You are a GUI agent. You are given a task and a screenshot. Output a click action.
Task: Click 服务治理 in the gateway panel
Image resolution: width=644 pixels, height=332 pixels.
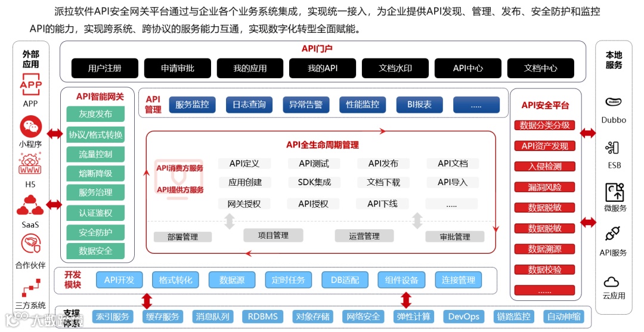(95, 192)
